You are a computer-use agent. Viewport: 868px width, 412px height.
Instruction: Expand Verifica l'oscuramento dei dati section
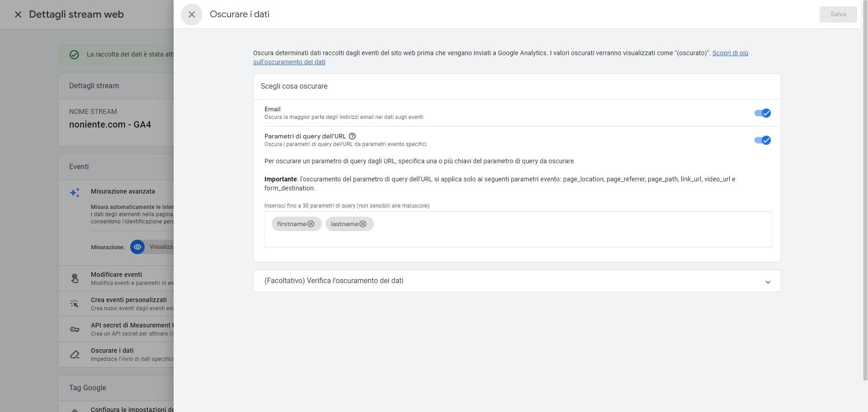click(x=768, y=281)
